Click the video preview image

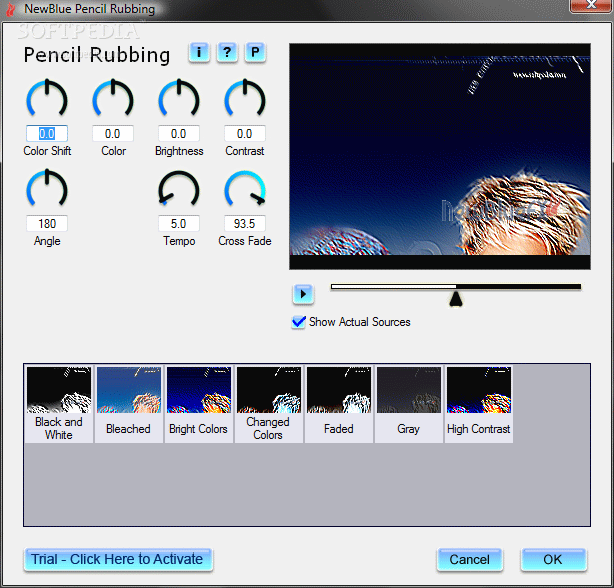point(440,156)
